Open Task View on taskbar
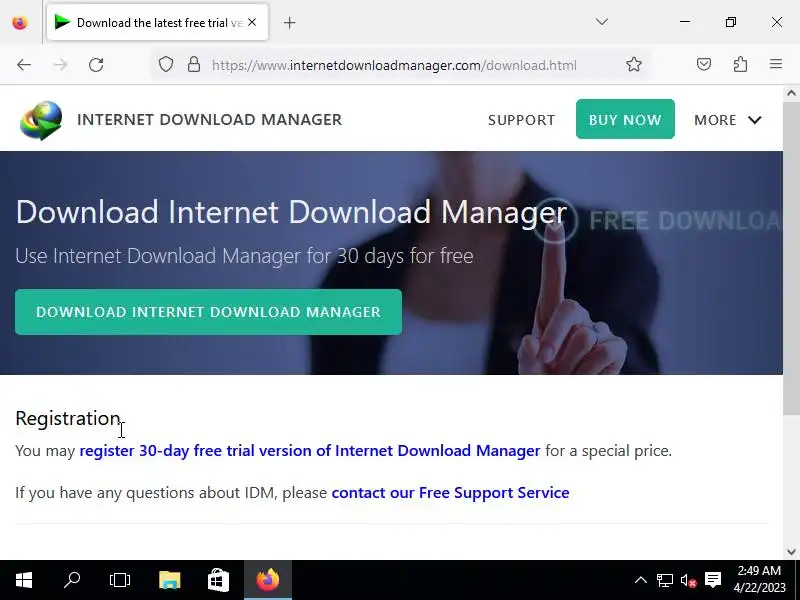The width and height of the screenshot is (800, 600). tap(120, 580)
